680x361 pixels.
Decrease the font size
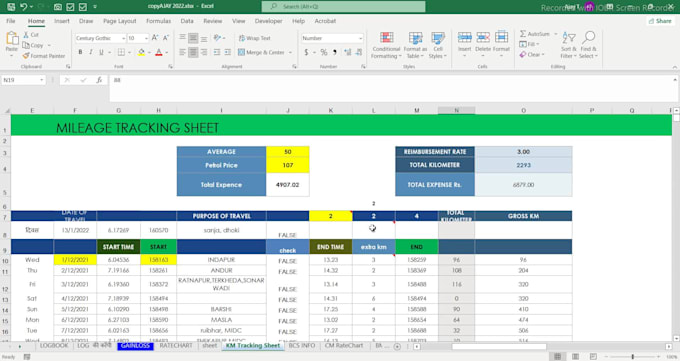(x=166, y=38)
